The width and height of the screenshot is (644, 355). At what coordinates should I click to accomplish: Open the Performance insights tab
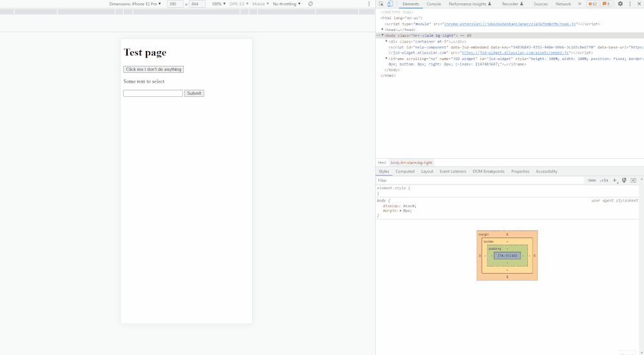[x=470, y=4]
